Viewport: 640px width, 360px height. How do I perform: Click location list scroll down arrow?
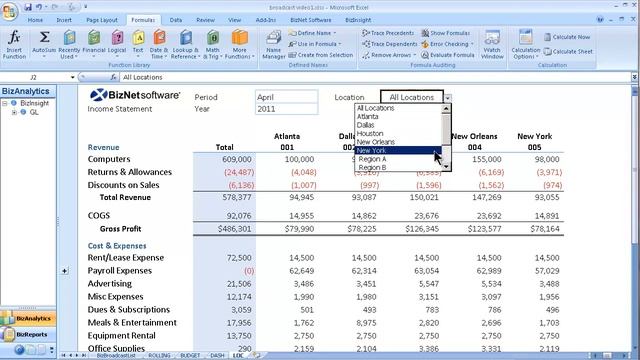(x=446, y=167)
